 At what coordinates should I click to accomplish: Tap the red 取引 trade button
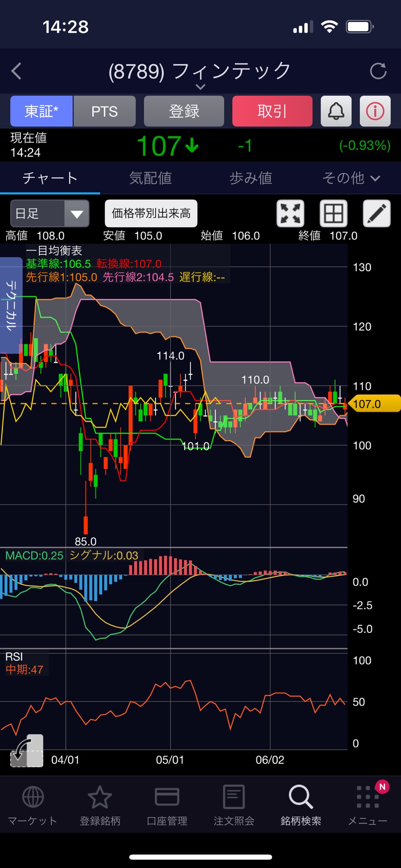point(272,111)
